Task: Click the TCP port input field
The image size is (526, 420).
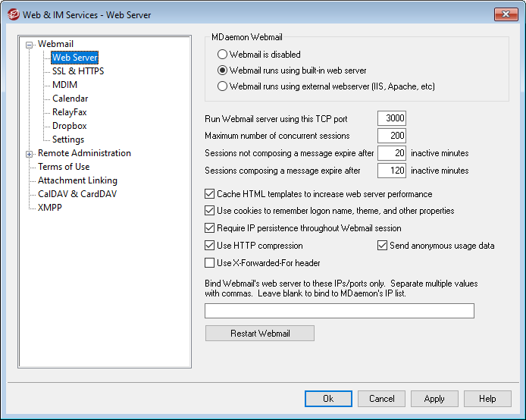Action: pyautogui.click(x=392, y=118)
